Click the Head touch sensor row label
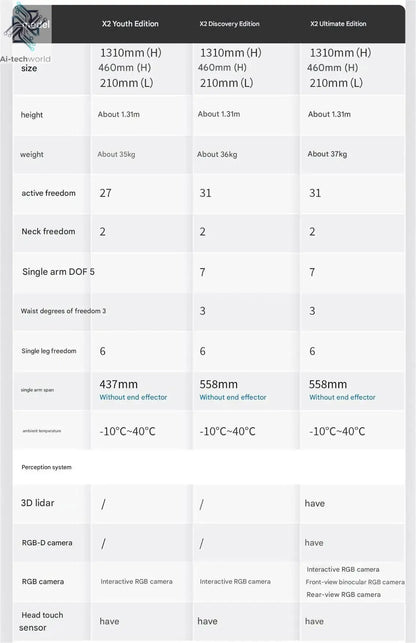Viewport: 416px width, 643px height. point(41,621)
